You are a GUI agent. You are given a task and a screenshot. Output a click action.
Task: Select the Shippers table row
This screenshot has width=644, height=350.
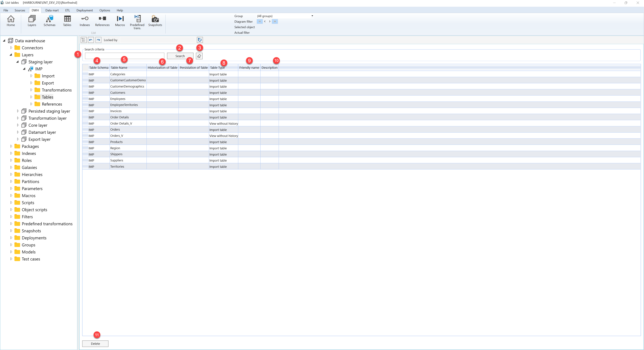coord(361,154)
